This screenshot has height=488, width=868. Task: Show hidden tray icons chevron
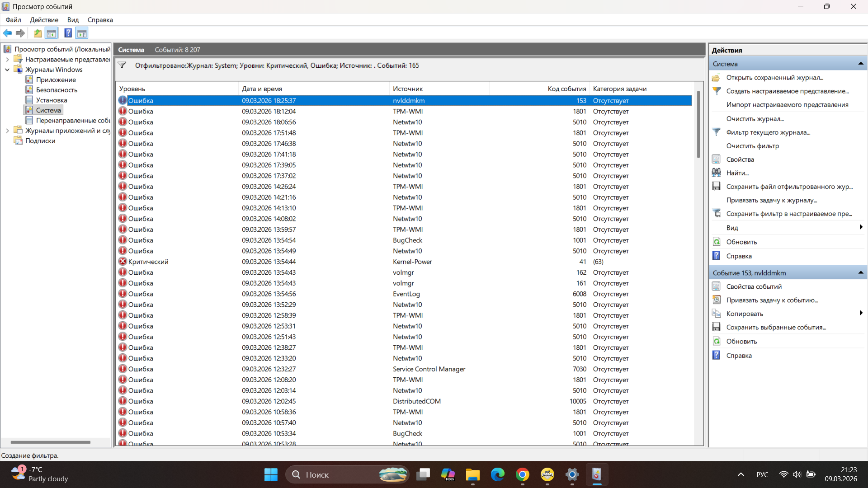(x=741, y=474)
